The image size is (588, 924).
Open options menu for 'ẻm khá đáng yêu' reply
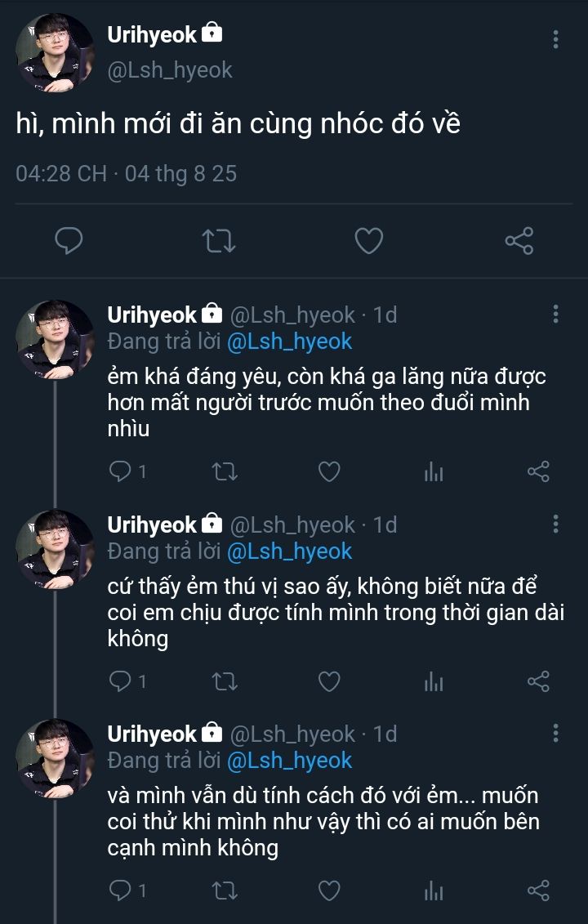(555, 315)
